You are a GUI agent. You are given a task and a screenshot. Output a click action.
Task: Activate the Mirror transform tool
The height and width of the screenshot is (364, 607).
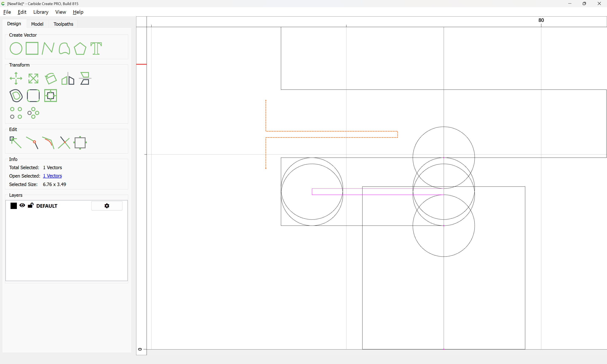[68, 79]
